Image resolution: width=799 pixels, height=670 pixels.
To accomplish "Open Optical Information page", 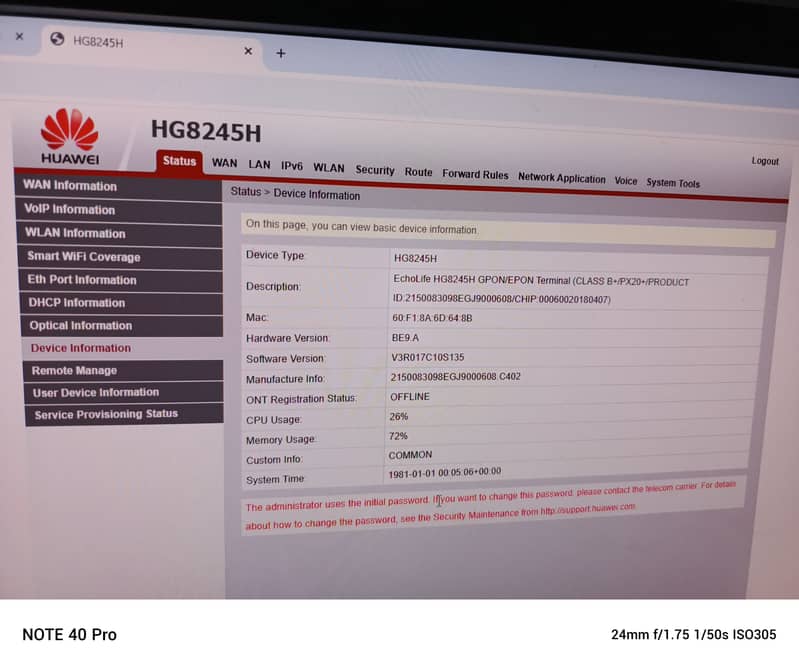I will [122, 326].
